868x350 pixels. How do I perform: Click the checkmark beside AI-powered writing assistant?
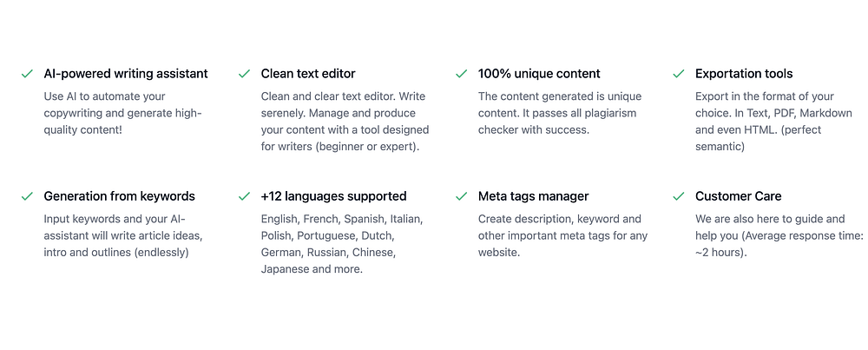coord(27,74)
